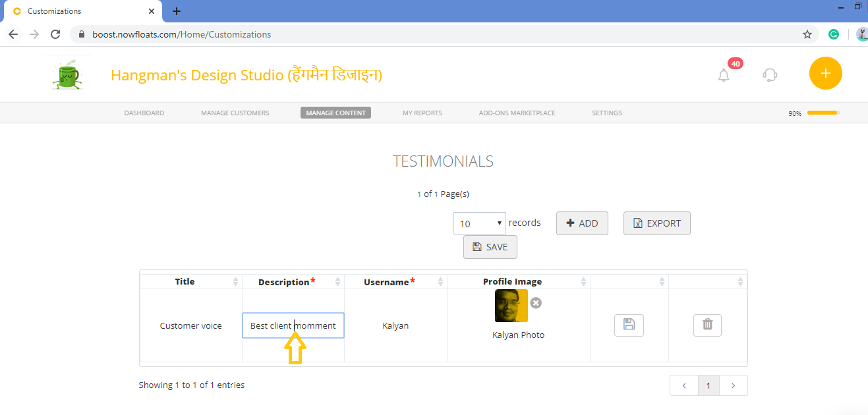Click Hangman's Design Studio title

click(x=246, y=74)
